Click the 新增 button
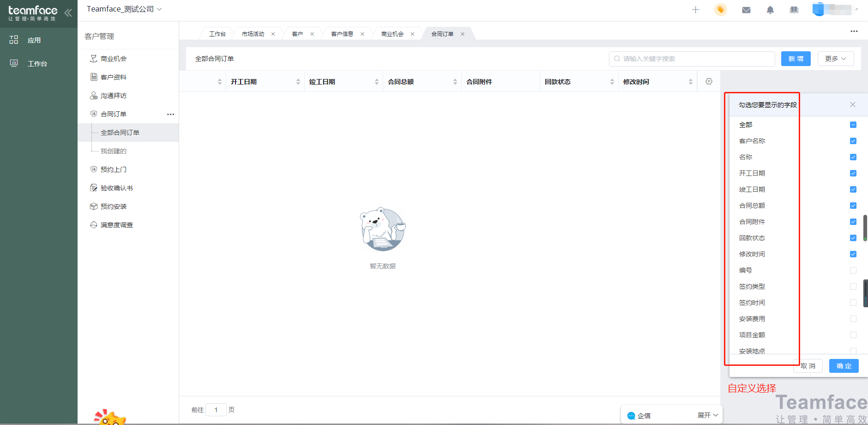The image size is (868, 425). [795, 59]
